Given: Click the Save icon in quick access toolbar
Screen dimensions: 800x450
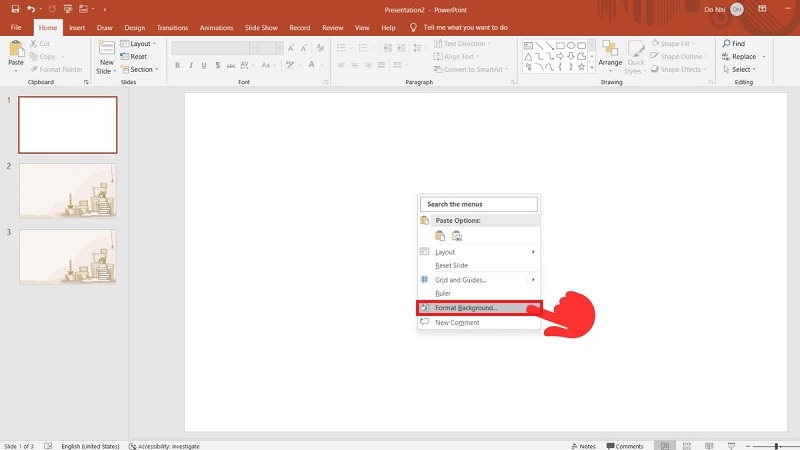Looking at the screenshot, I should point(15,9).
